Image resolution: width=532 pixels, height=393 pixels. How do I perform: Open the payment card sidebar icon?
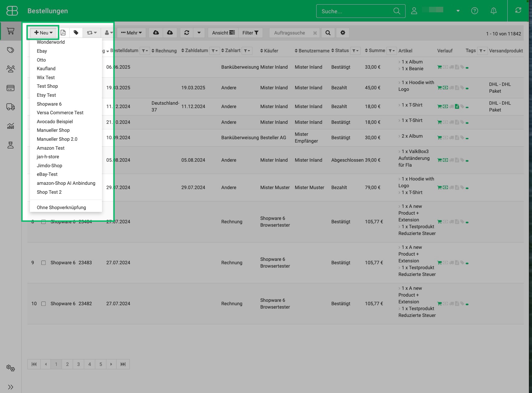click(10, 88)
